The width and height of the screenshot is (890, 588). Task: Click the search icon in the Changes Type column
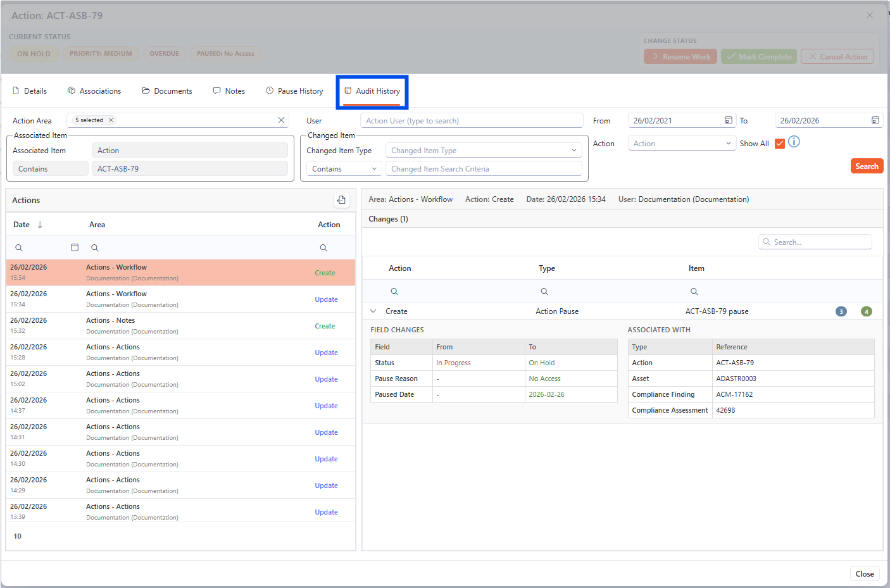tap(544, 291)
